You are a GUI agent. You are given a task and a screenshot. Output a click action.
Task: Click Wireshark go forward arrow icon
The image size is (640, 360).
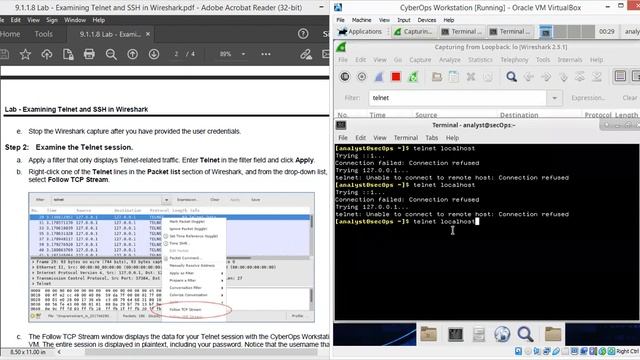point(546,77)
